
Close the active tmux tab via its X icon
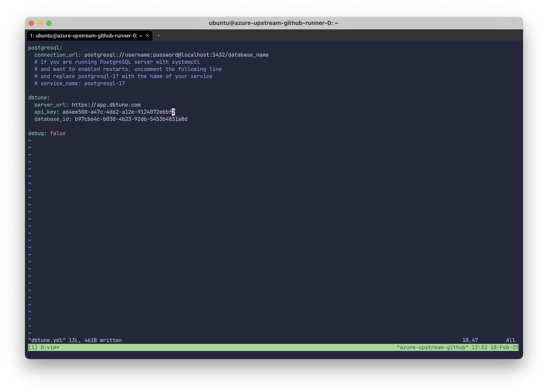click(x=147, y=35)
